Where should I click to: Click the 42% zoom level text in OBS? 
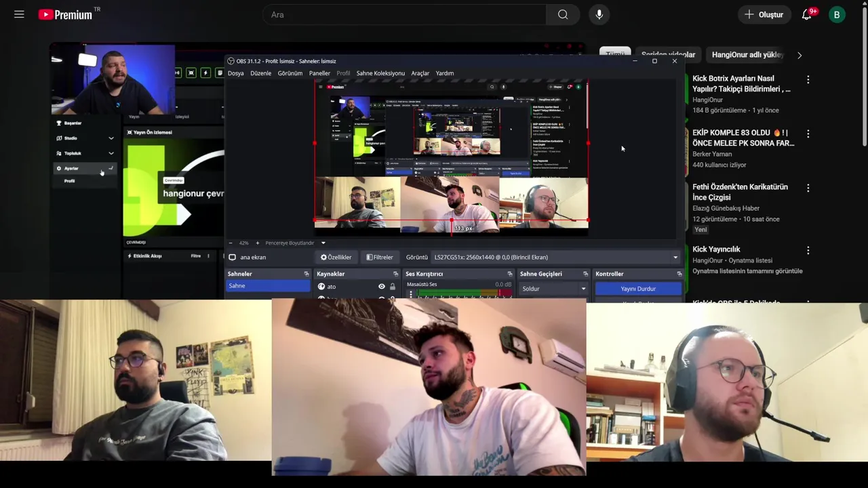pos(243,243)
